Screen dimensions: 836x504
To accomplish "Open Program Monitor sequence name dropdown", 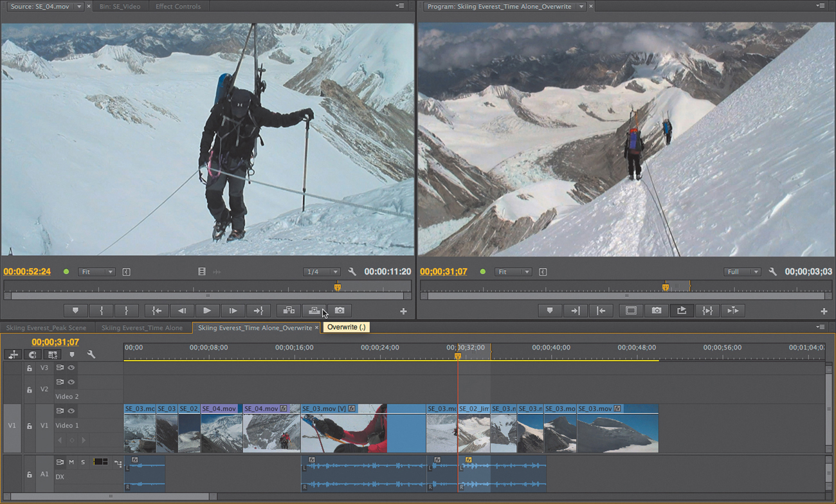I will pos(581,6).
